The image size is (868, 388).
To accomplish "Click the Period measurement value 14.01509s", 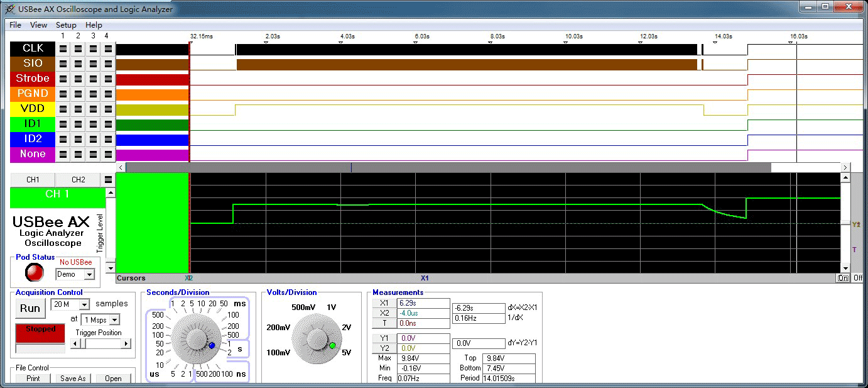I will point(509,379).
